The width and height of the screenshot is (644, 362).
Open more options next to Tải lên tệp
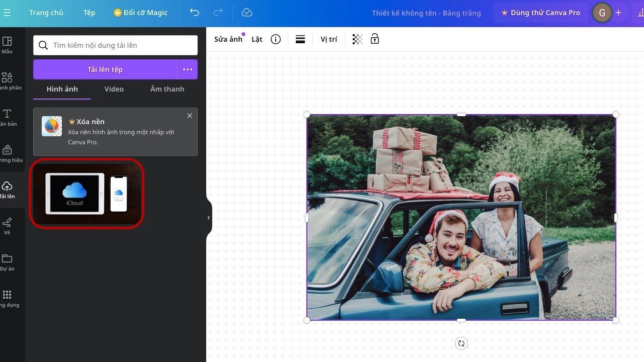tap(187, 69)
